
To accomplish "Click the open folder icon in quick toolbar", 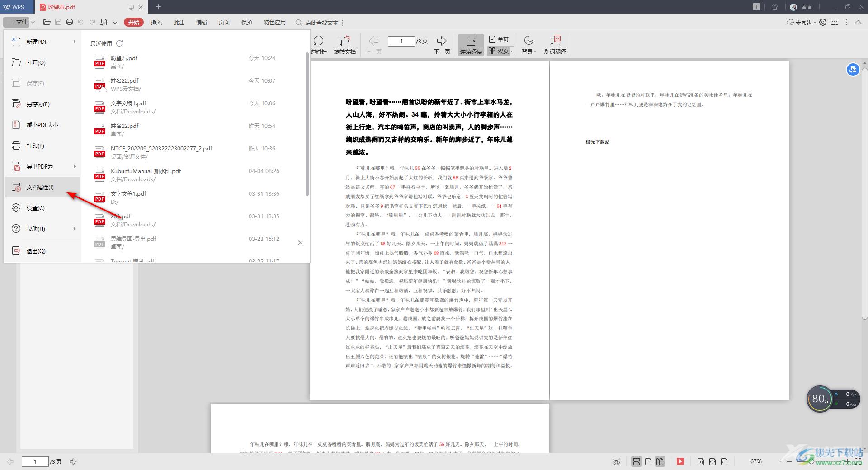I will pos(47,22).
